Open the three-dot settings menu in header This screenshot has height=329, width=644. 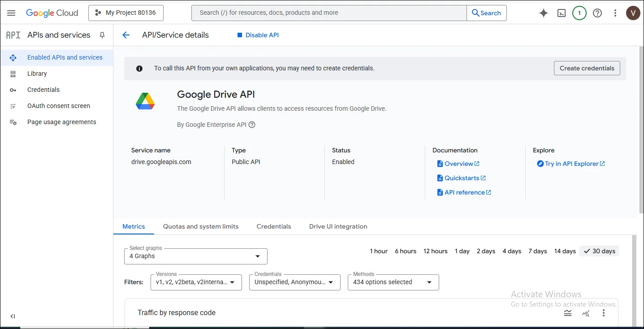615,13
